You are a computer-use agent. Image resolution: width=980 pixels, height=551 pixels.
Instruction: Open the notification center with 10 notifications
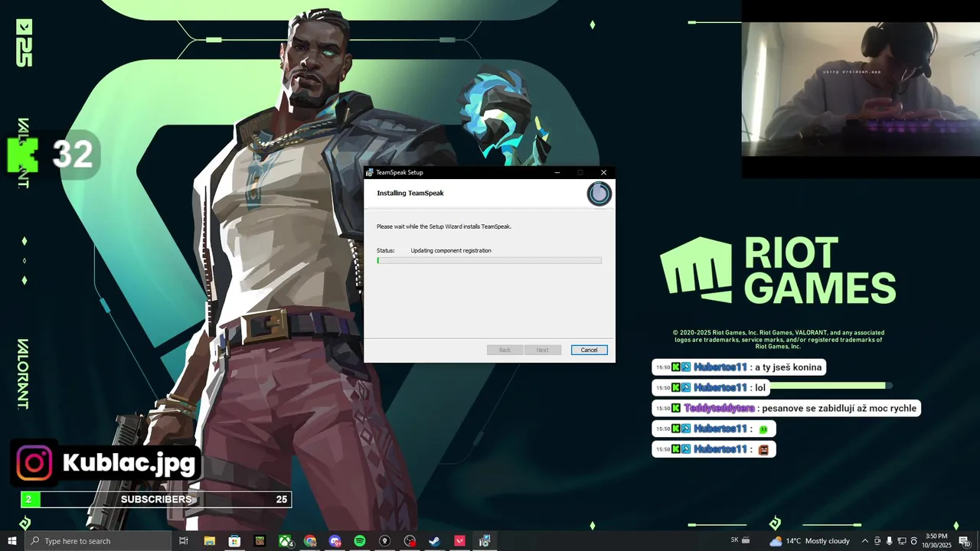tap(965, 541)
